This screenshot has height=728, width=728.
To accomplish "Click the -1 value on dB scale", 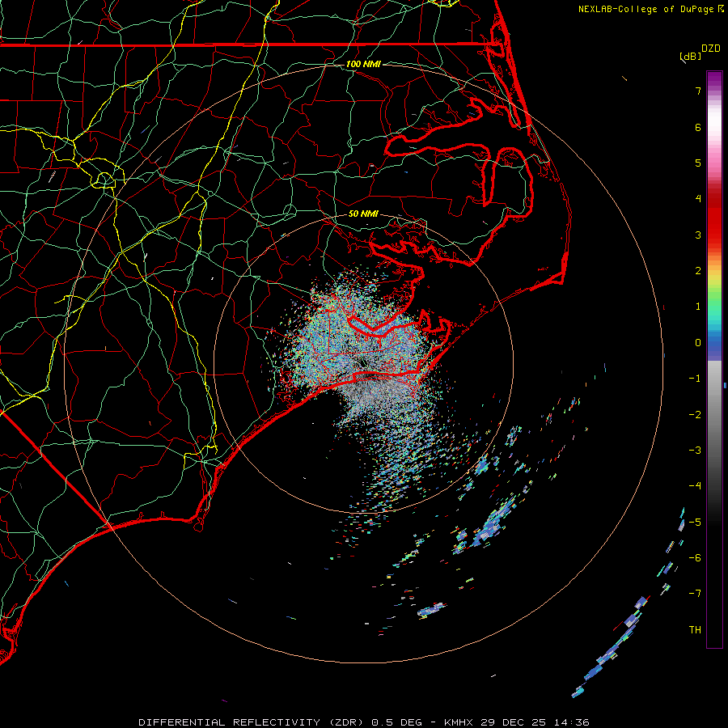I will pyautogui.click(x=695, y=379).
